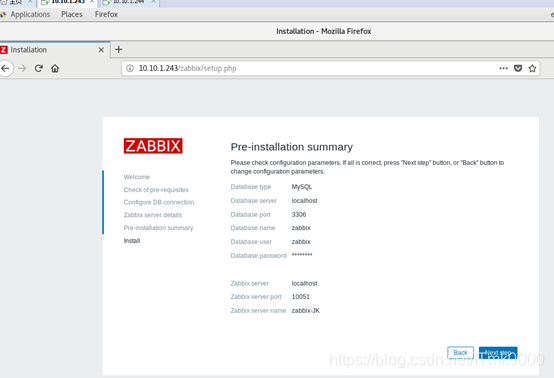Image resolution: width=554 pixels, height=378 pixels.
Task: Click the Database server localhost value
Action: (x=305, y=201)
